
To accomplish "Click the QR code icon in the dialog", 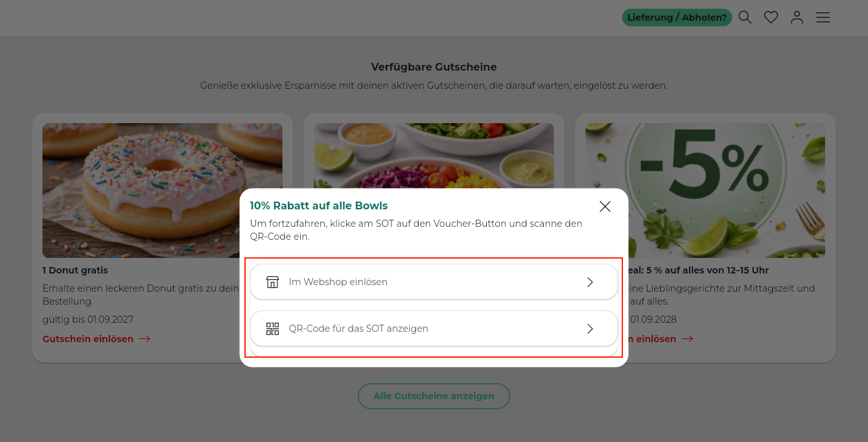I will [272, 329].
